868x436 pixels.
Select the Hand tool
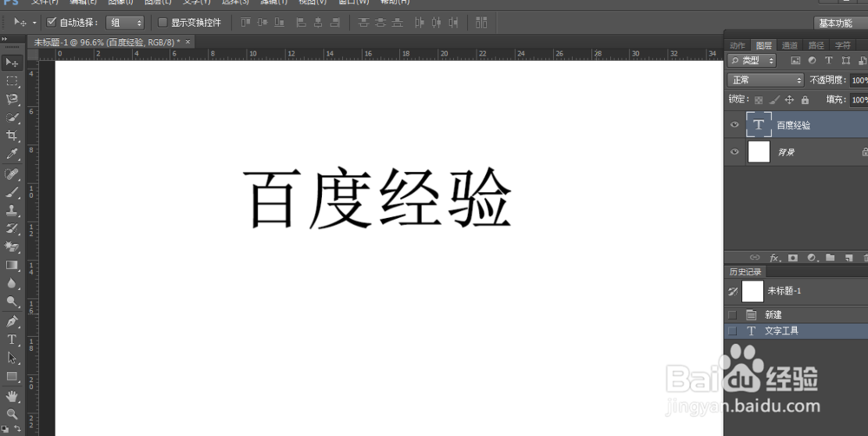[x=11, y=396]
